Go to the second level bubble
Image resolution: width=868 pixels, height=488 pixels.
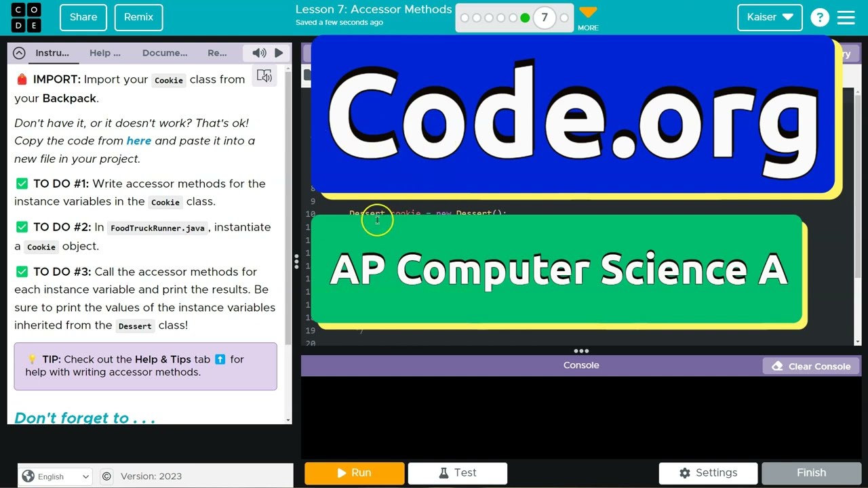point(477,18)
